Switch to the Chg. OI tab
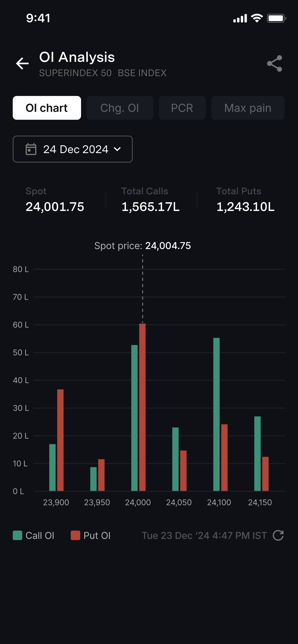The width and height of the screenshot is (298, 644). [120, 108]
